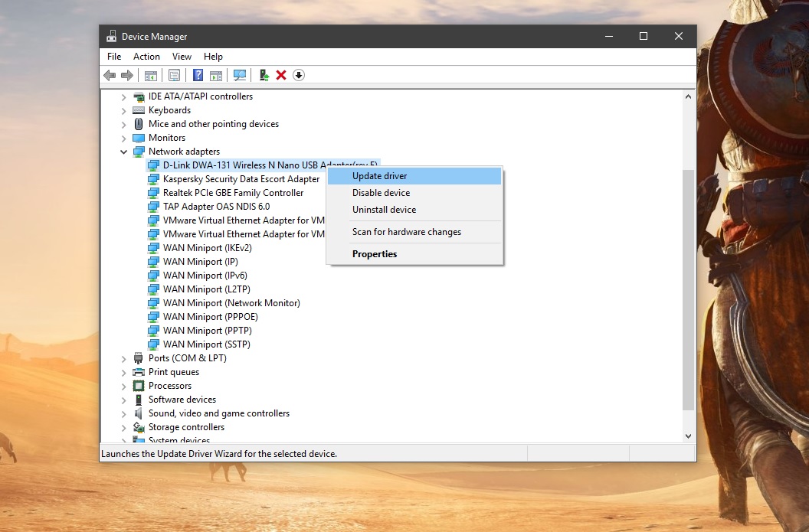This screenshot has width=809, height=532.
Task: Select WAN Miniport (L2TP)
Action: pos(206,289)
